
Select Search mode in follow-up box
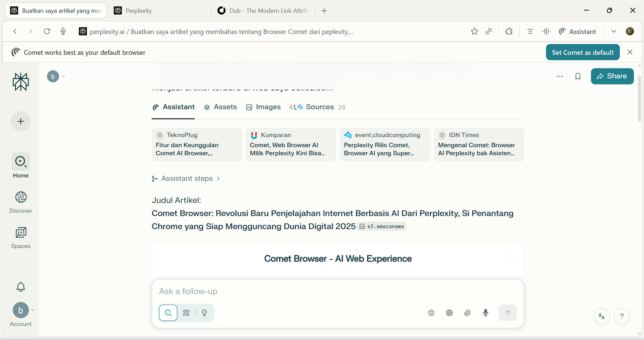tap(168, 313)
